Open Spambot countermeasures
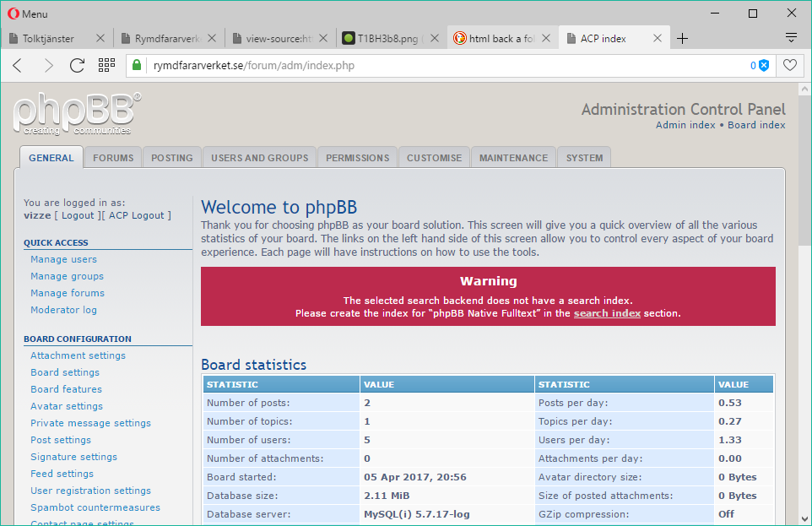 click(95, 507)
